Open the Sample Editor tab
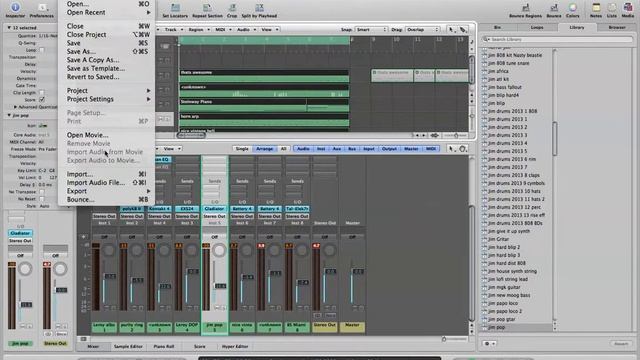Viewport: 640px width, 360px height. click(128, 347)
